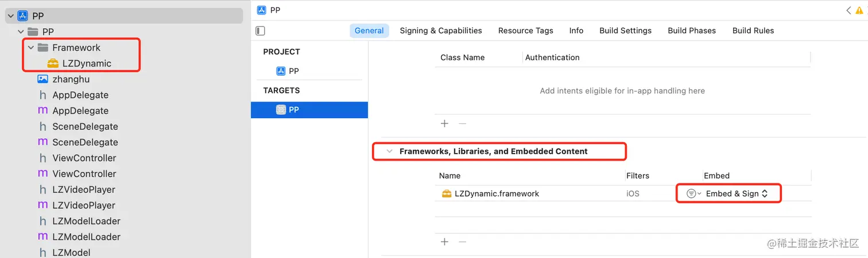Toggle the project navigator sidebar icon
This screenshot has width=868, height=258.
260,31
